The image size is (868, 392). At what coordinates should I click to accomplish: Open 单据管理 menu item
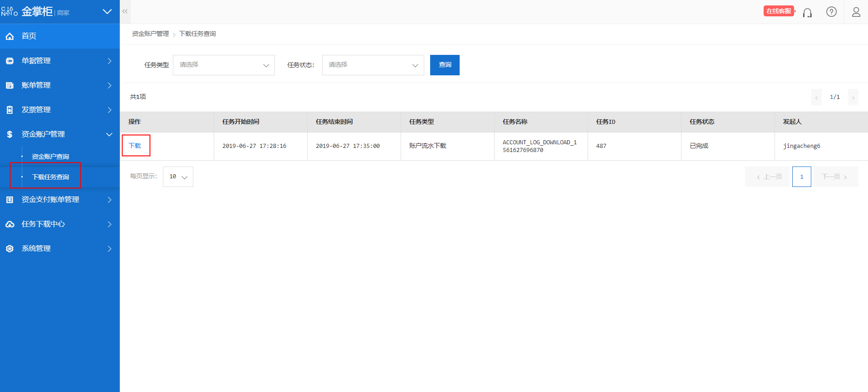point(60,61)
